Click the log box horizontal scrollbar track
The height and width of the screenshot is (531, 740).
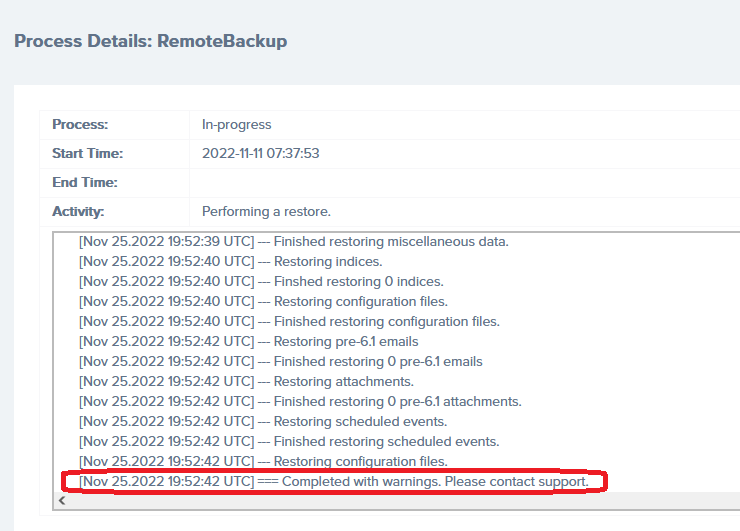point(400,500)
